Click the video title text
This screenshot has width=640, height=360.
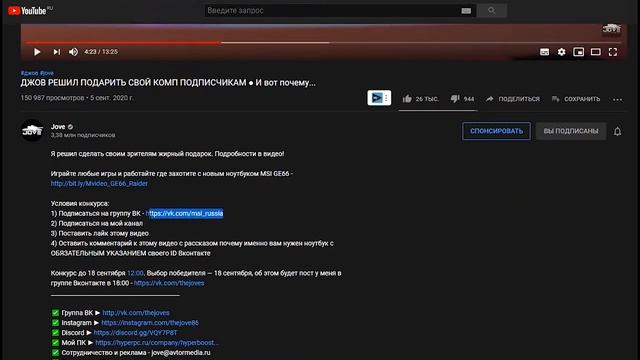point(168,83)
